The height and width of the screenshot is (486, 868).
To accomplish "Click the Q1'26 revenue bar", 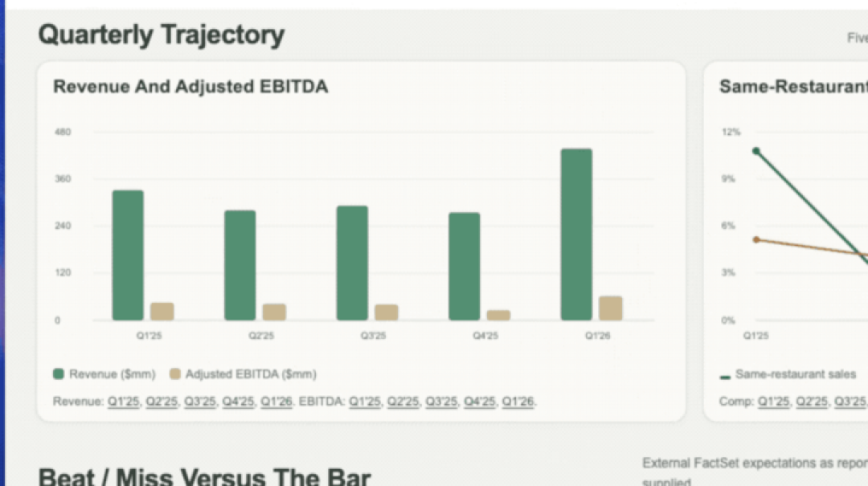I will [x=576, y=235].
